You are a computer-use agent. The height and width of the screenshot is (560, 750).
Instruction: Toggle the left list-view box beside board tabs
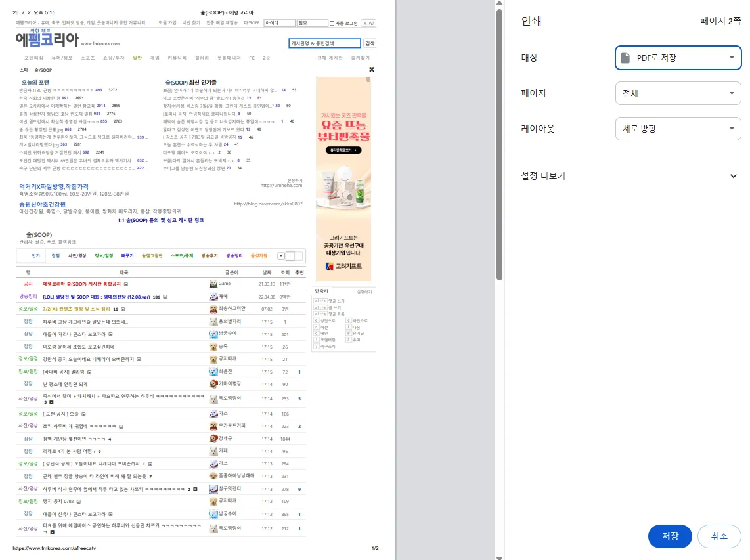coord(290,256)
